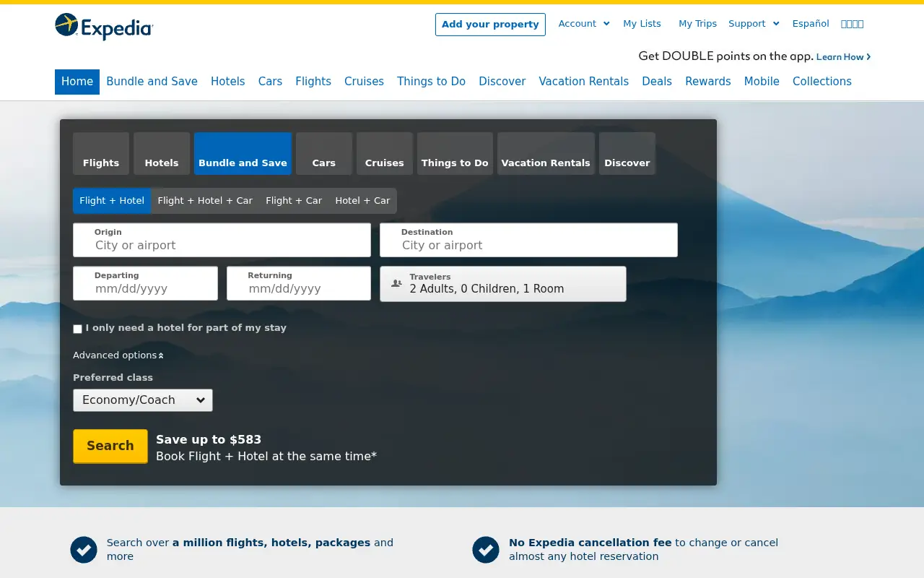Viewport: 924px width, 578px height.
Task: Open Hotels in the main navigation bar
Action: click(x=228, y=82)
